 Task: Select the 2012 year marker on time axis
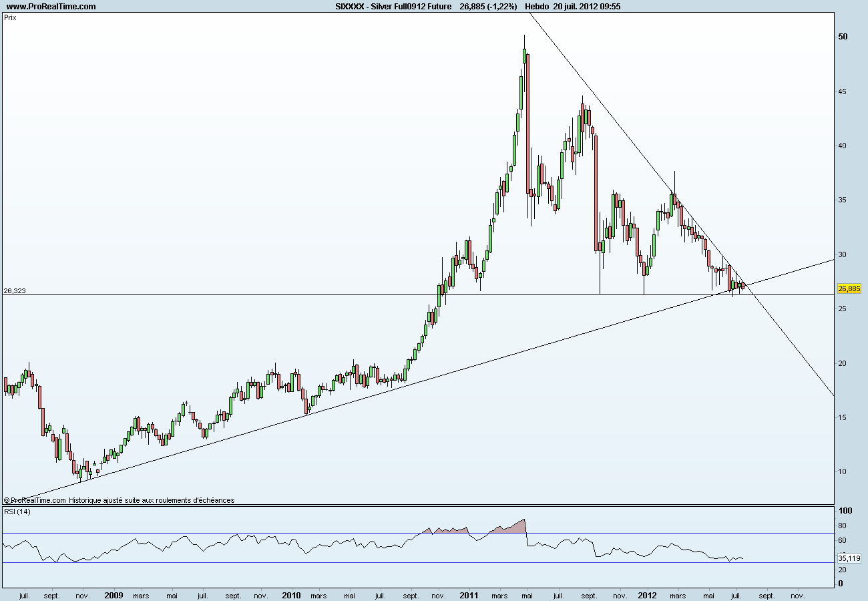[x=646, y=595]
